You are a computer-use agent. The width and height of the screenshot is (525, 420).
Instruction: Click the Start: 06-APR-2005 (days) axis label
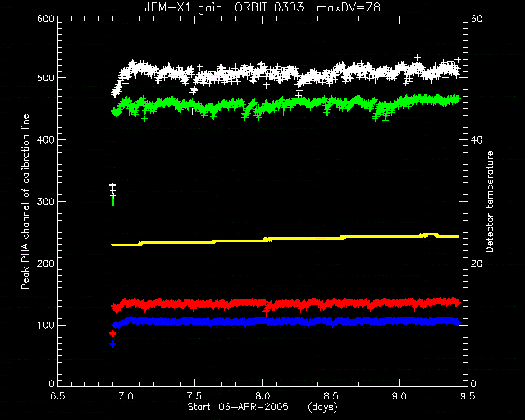coord(262,407)
